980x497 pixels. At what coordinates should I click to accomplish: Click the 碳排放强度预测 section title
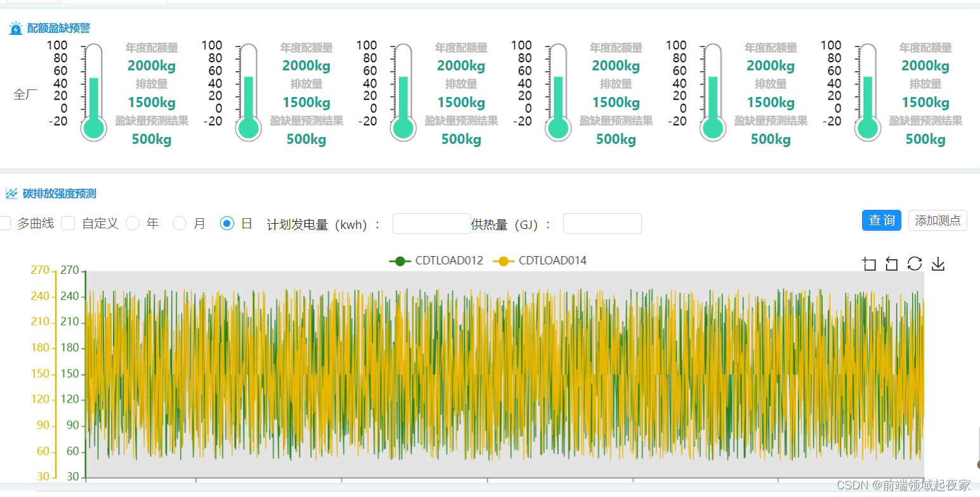[59, 193]
